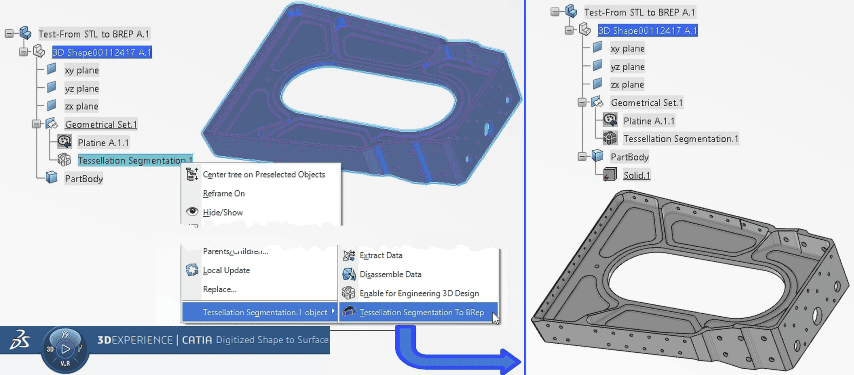This screenshot has height=375, width=854.
Task: Click Geometrical Set.1 icon in right tree
Action: 597,102
